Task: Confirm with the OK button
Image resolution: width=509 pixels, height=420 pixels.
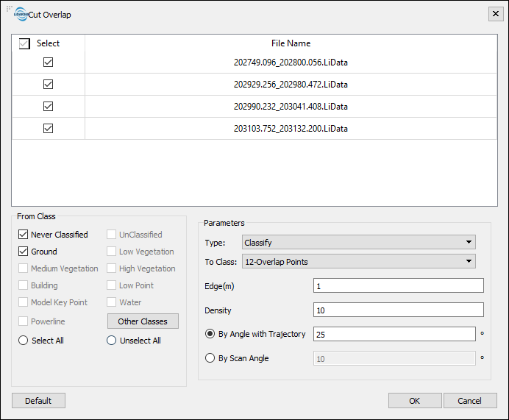Action: tap(415, 401)
